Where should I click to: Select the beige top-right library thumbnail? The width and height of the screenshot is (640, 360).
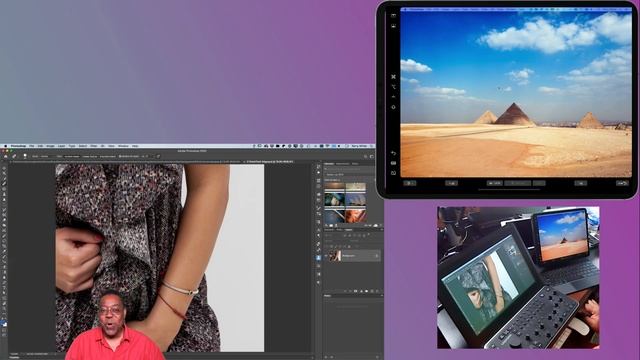[x=356, y=187]
